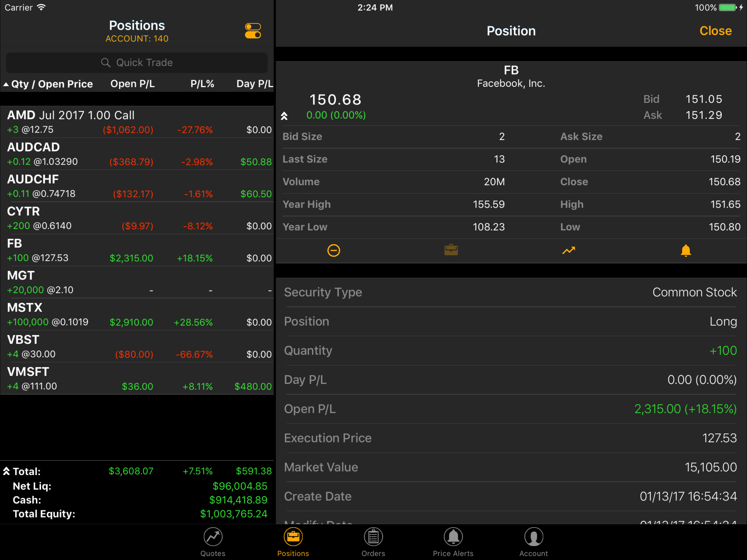Open the Account tab
The image size is (747, 560).
[533, 542]
